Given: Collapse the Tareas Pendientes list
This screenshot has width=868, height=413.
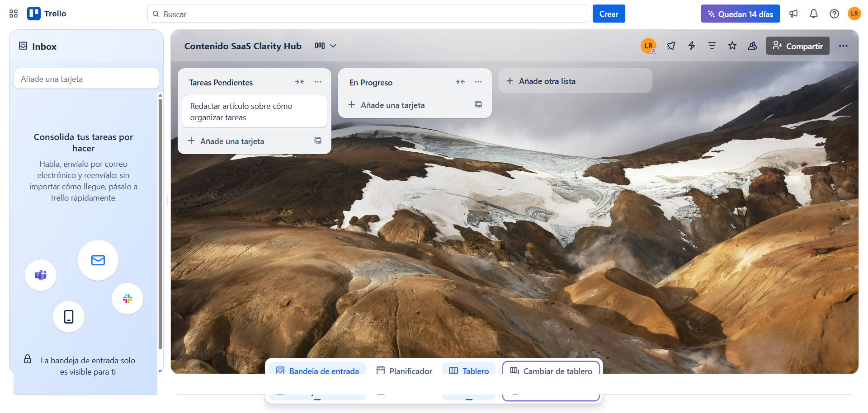Looking at the screenshot, I should point(300,82).
